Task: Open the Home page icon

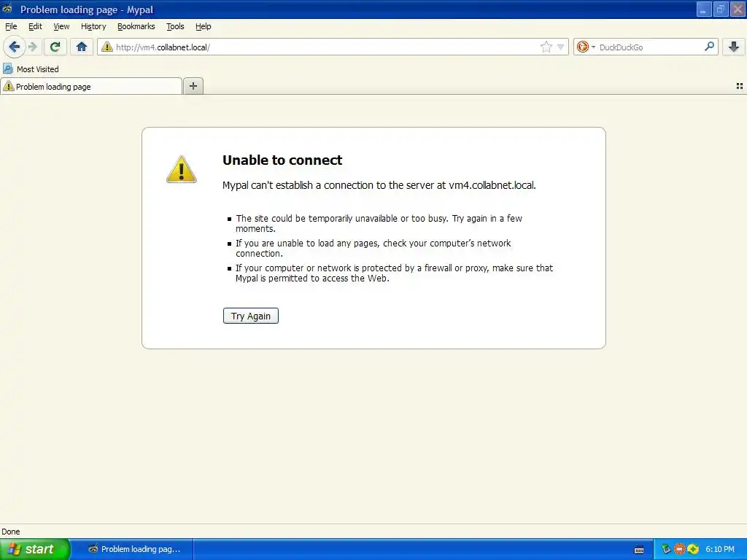Action: 82,47
